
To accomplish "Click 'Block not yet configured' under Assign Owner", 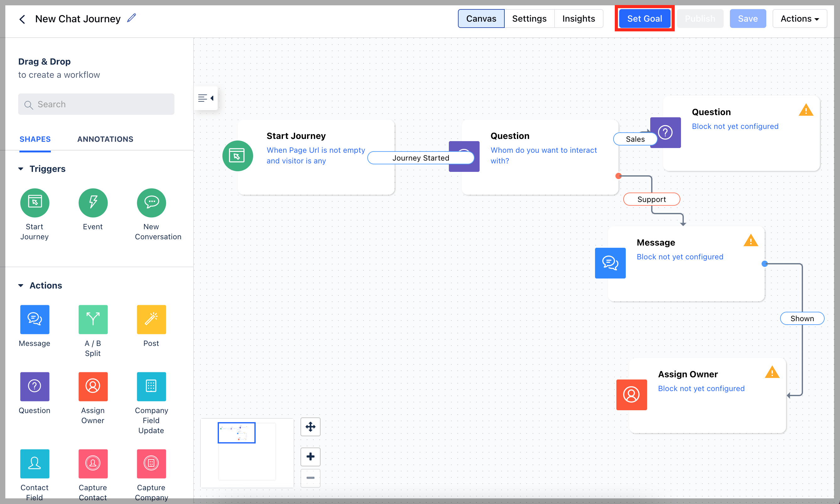I will (x=701, y=389).
